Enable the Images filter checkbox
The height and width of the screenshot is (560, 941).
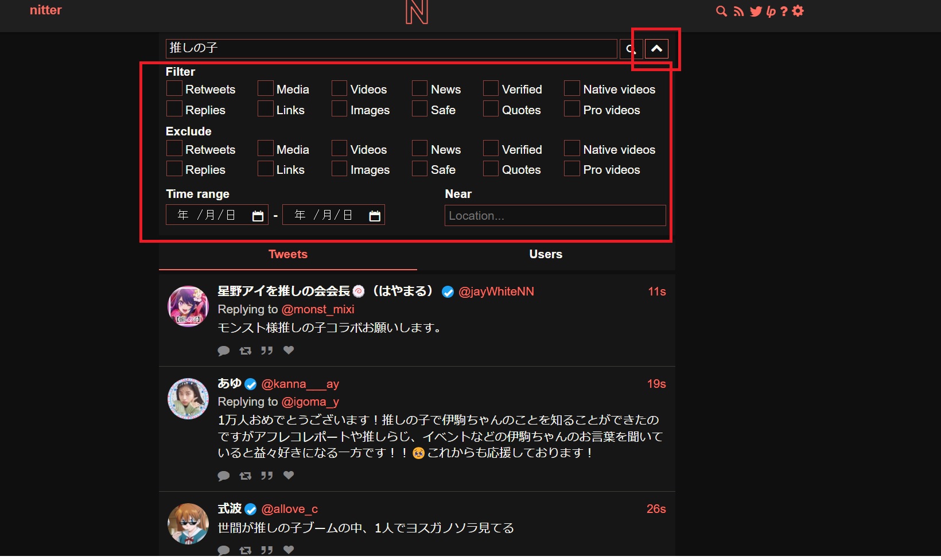point(339,108)
